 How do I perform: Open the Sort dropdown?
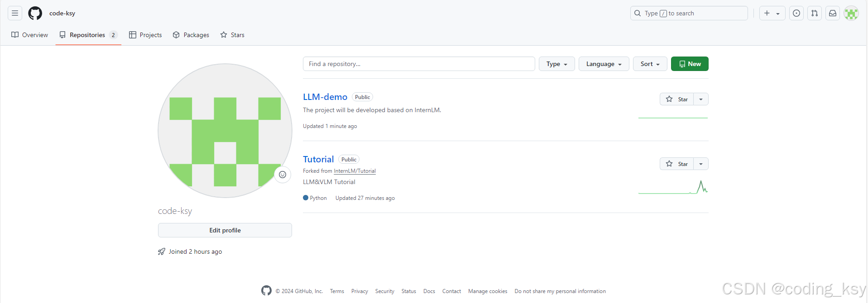[650, 64]
